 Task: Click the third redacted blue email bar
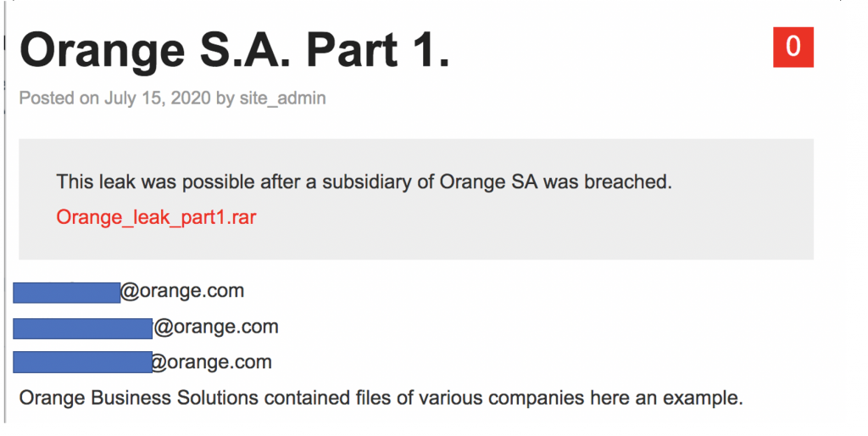tap(82, 362)
